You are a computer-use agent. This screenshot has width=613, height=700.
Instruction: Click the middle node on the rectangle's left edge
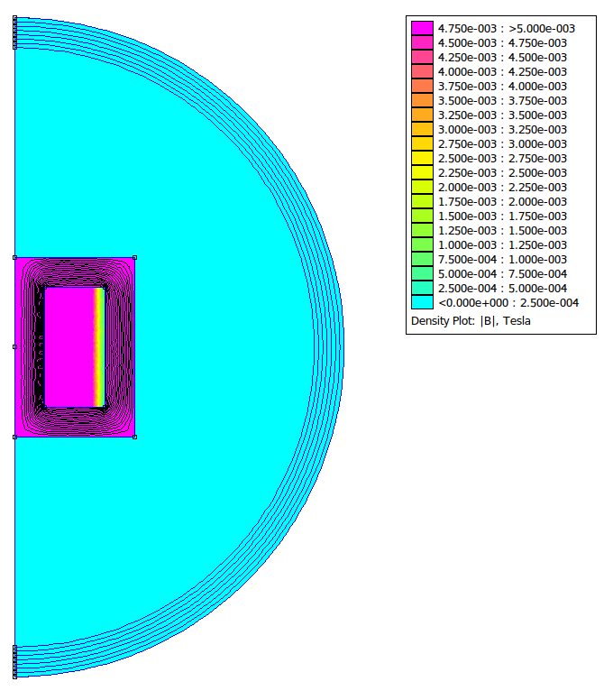[15, 346]
